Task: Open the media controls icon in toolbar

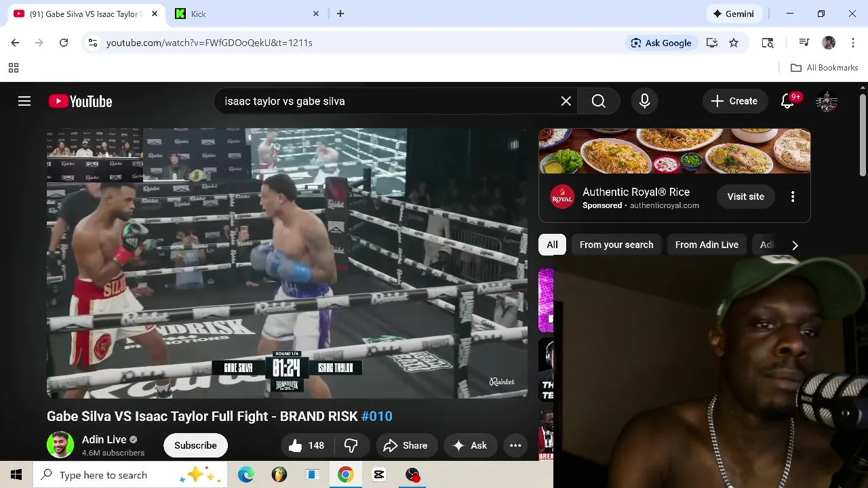Action: point(804,43)
